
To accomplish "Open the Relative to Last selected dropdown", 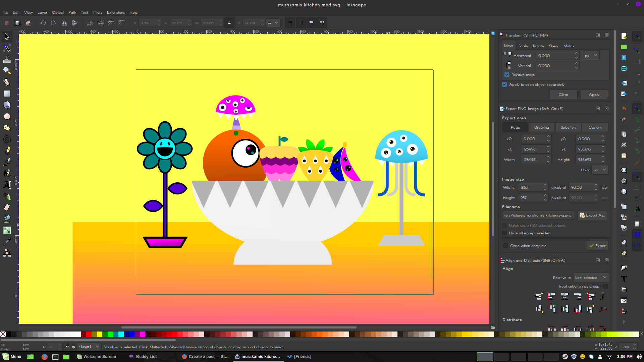I will [590, 278].
